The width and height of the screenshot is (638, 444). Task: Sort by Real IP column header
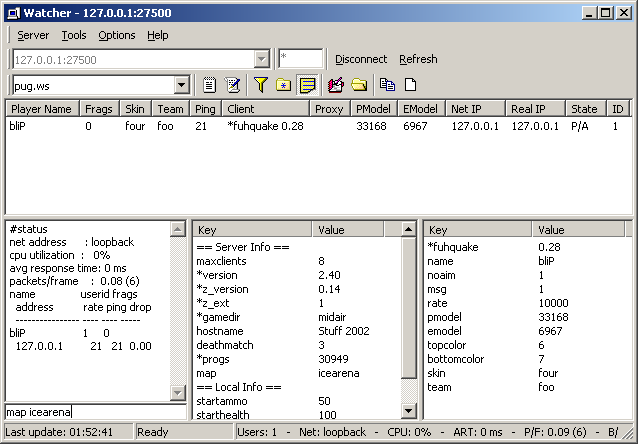(x=535, y=109)
